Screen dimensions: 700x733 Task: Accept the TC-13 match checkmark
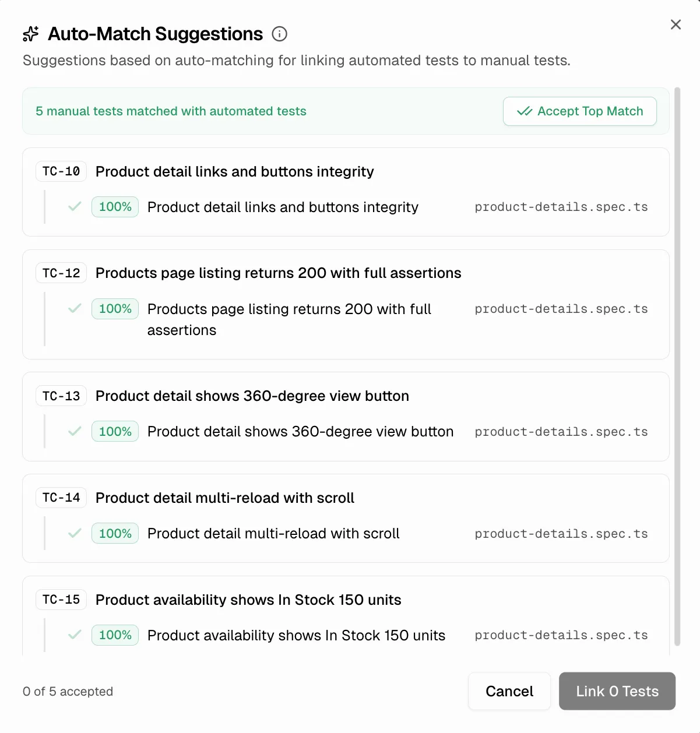75,432
